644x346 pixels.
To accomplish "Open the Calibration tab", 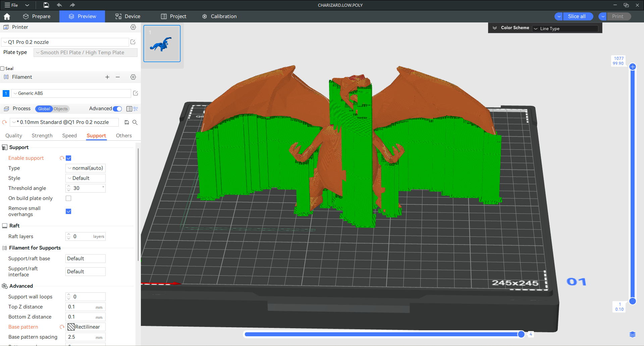I will click(x=220, y=16).
